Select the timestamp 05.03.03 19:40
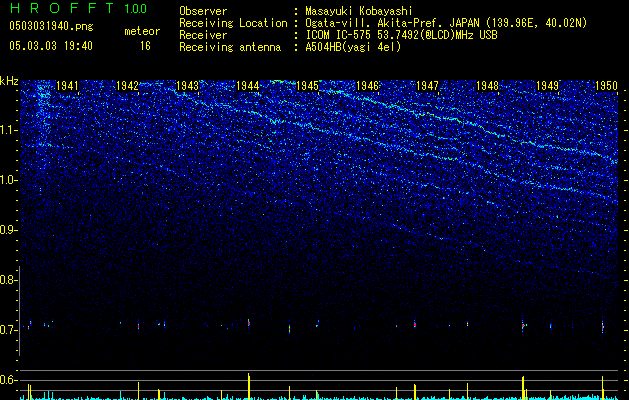Image resolution: width=629 pixels, height=400 pixels. tap(51, 46)
